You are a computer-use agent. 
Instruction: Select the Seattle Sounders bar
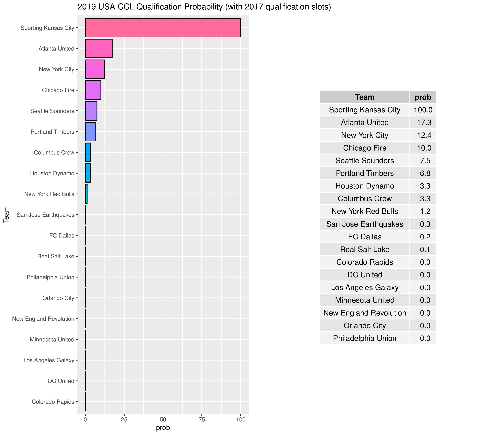[x=91, y=111]
